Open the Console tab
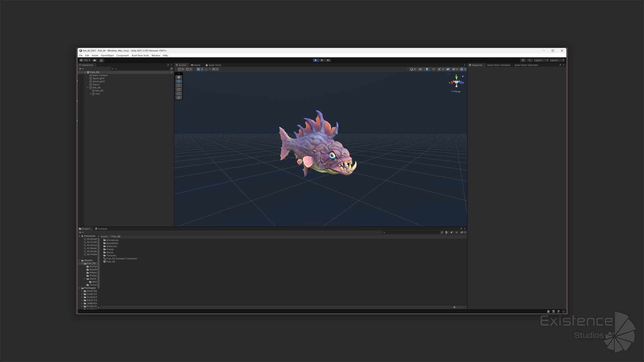This screenshot has height=362, width=644. (x=101, y=229)
